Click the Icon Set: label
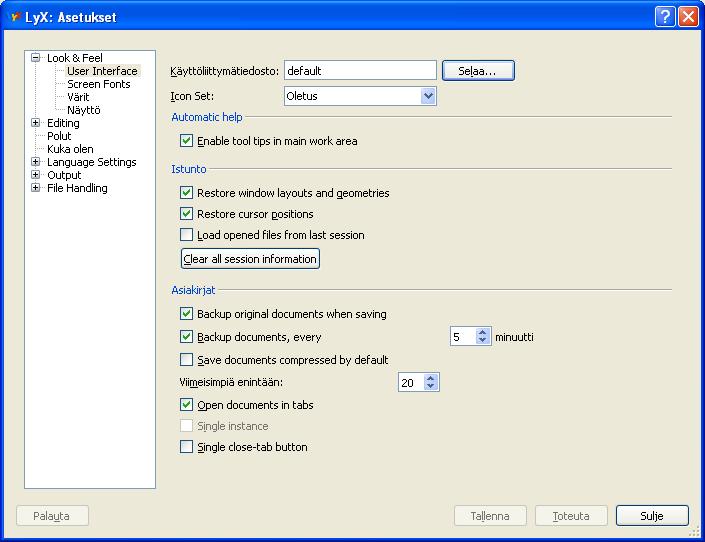This screenshot has width=705, height=542. click(x=192, y=96)
